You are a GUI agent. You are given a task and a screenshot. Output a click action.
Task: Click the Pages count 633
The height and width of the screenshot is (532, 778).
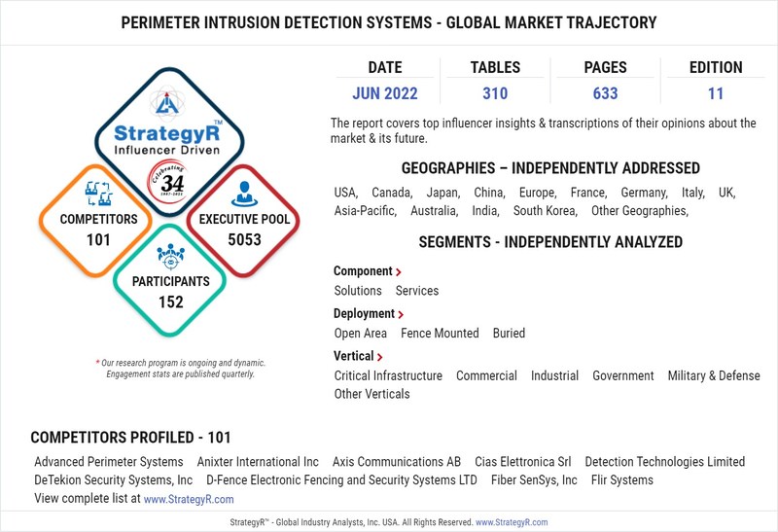click(x=605, y=95)
